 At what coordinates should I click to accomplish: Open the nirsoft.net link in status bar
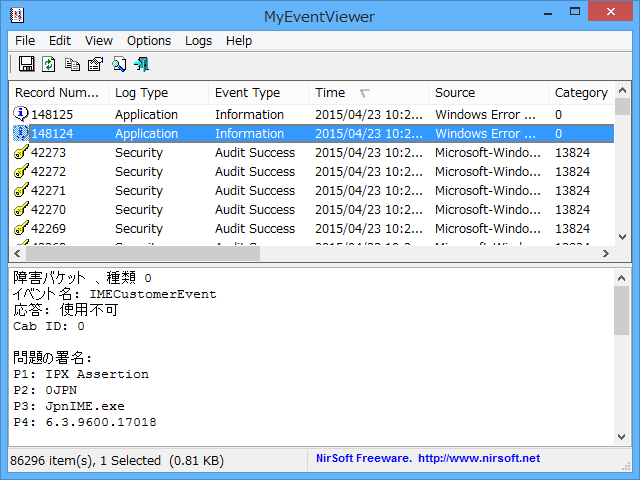click(x=479, y=458)
